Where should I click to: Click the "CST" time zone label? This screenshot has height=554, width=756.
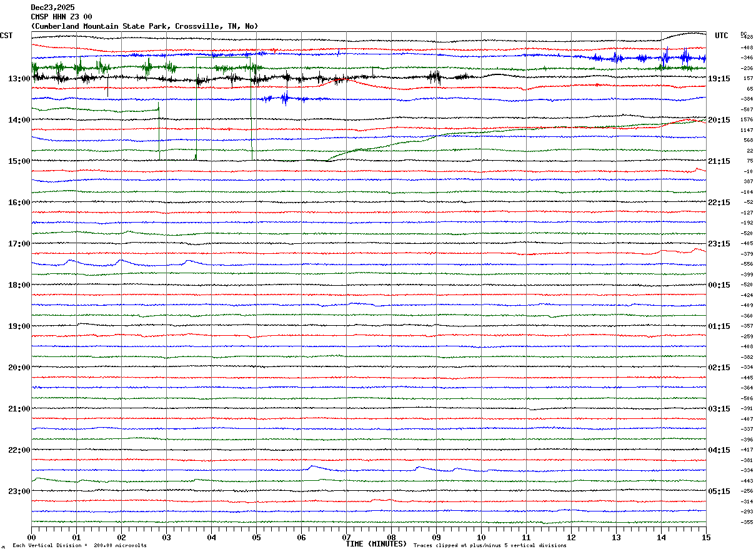click(6, 36)
